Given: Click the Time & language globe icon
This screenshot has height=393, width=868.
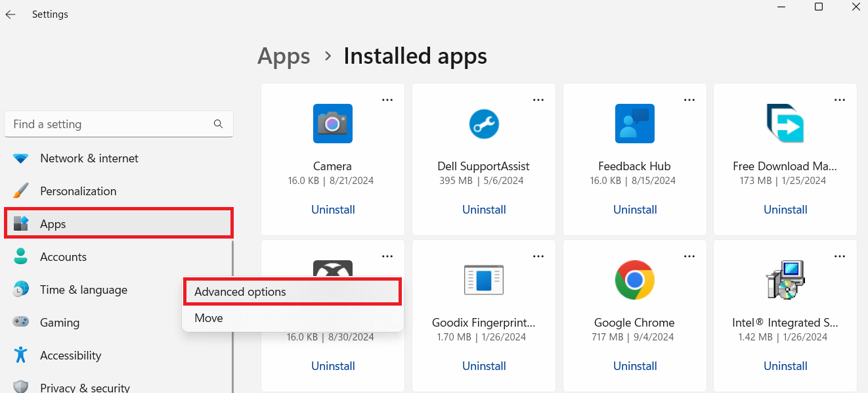Looking at the screenshot, I should click(21, 290).
